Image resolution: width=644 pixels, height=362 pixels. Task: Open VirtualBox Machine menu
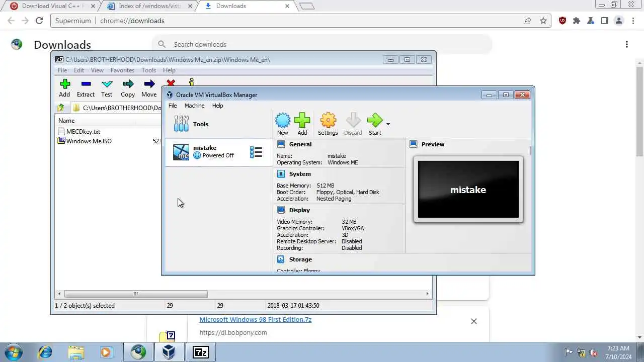194,106
